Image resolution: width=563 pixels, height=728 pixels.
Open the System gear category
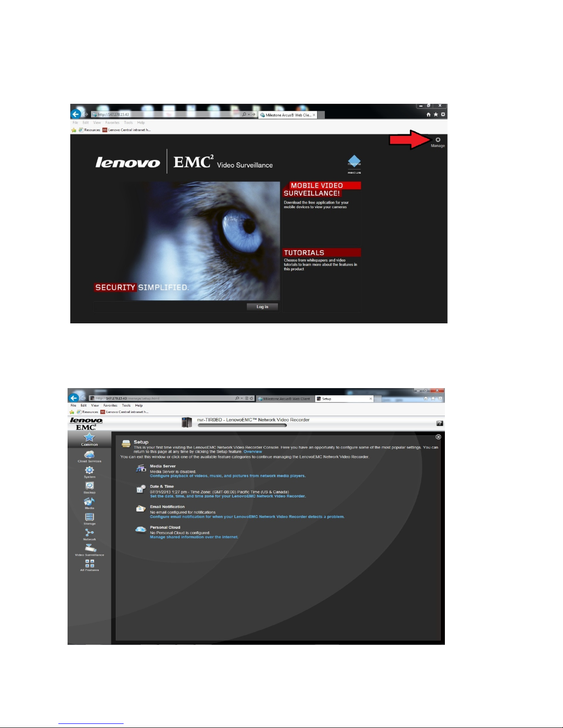click(x=90, y=472)
